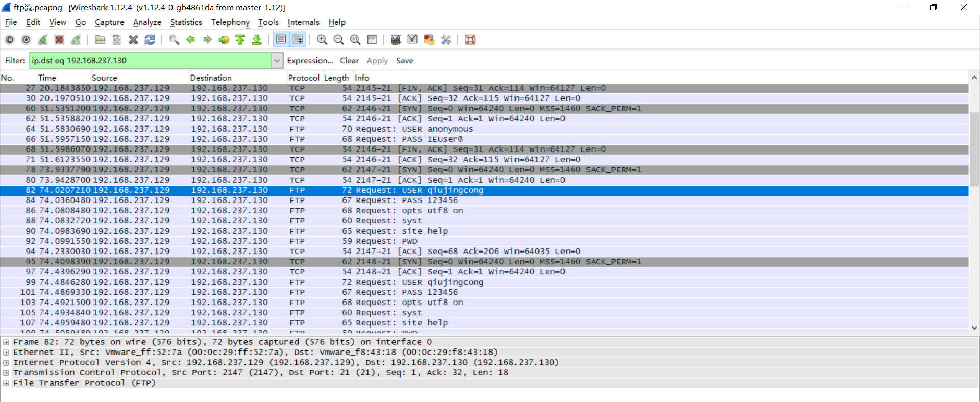Click the find packet magnifier icon
980x402 pixels.
[174, 40]
